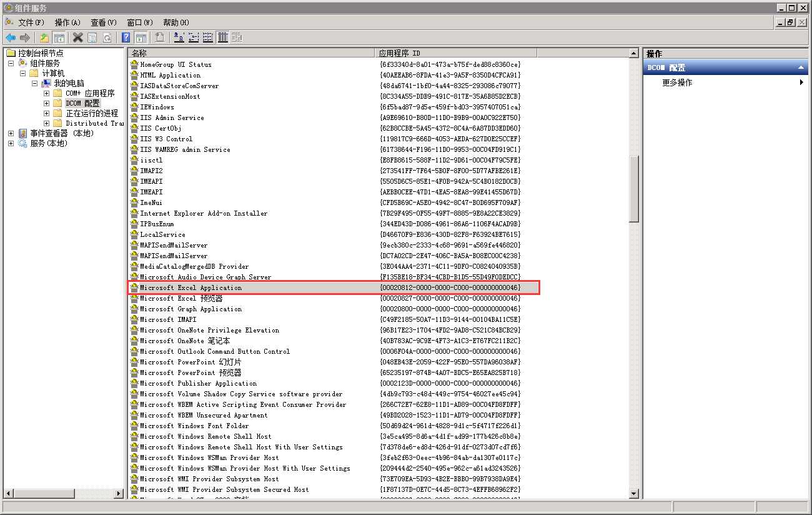Open the 操作(A) menu

click(x=67, y=22)
